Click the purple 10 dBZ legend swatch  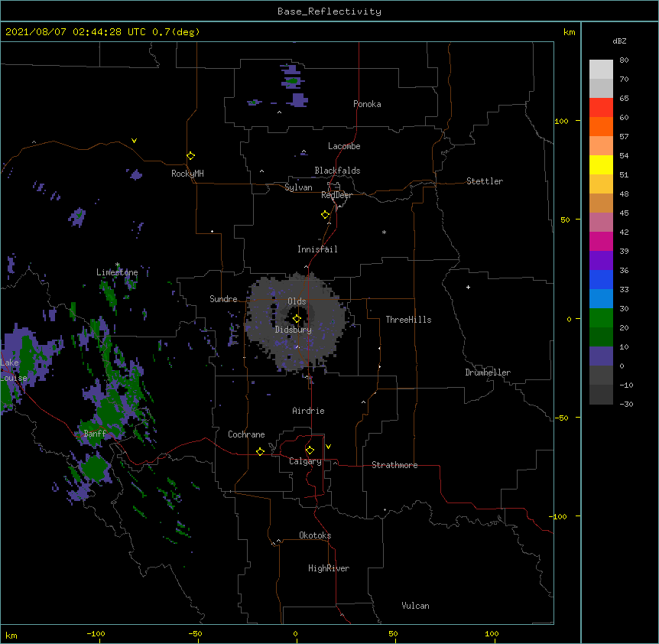coord(601,356)
